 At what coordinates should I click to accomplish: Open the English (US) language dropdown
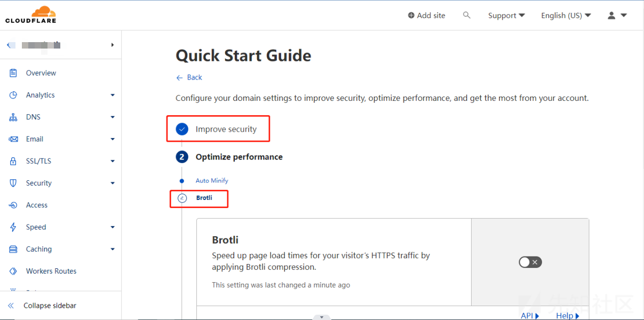pos(566,15)
